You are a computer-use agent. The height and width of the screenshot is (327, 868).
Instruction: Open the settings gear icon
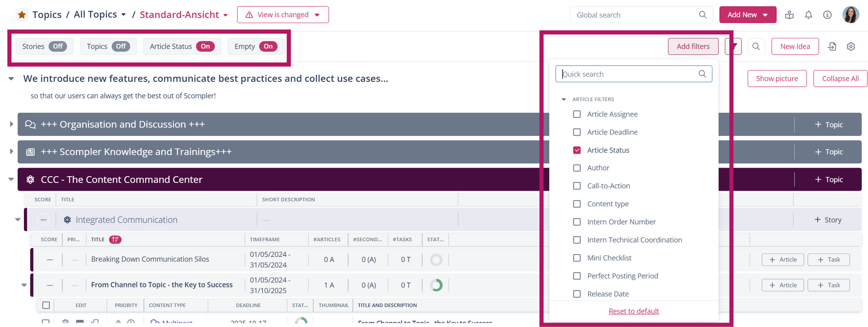[x=851, y=47]
